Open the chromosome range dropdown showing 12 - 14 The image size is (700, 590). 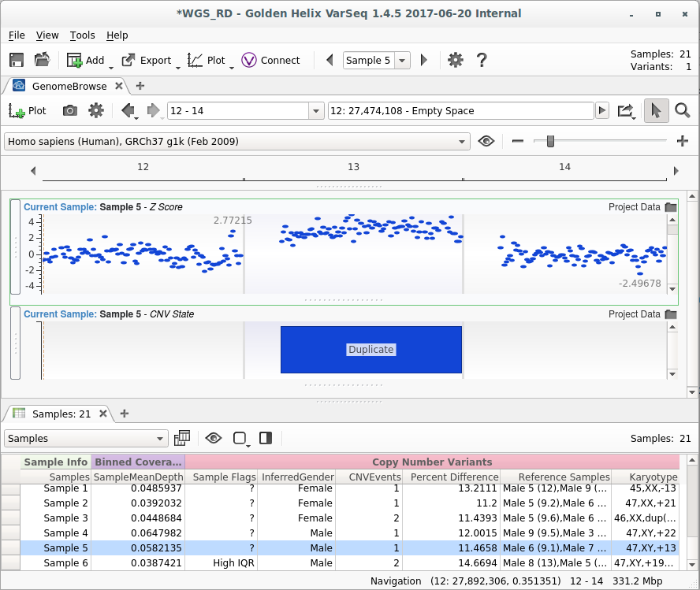tap(315, 110)
